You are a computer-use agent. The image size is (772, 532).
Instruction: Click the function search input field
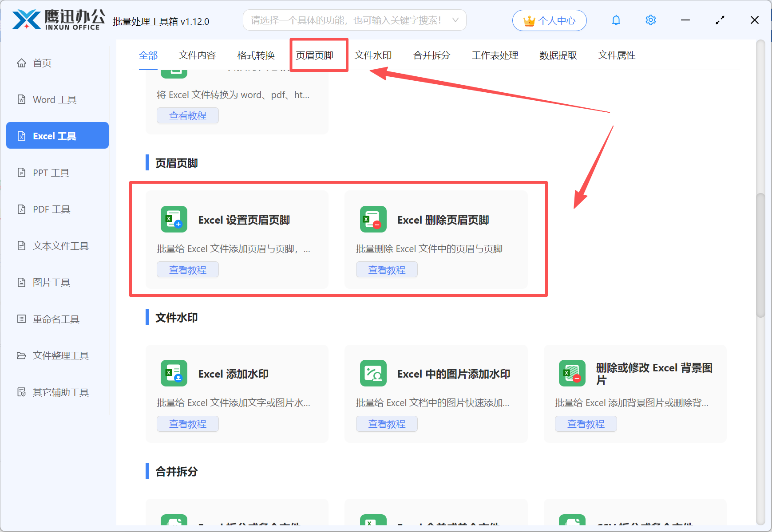point(346,20)
